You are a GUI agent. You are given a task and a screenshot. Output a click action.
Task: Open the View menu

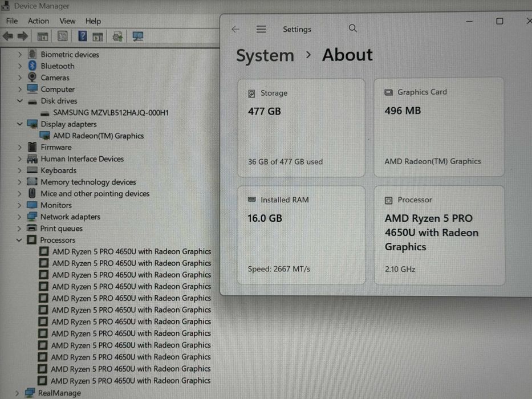[x=67, y=21]
